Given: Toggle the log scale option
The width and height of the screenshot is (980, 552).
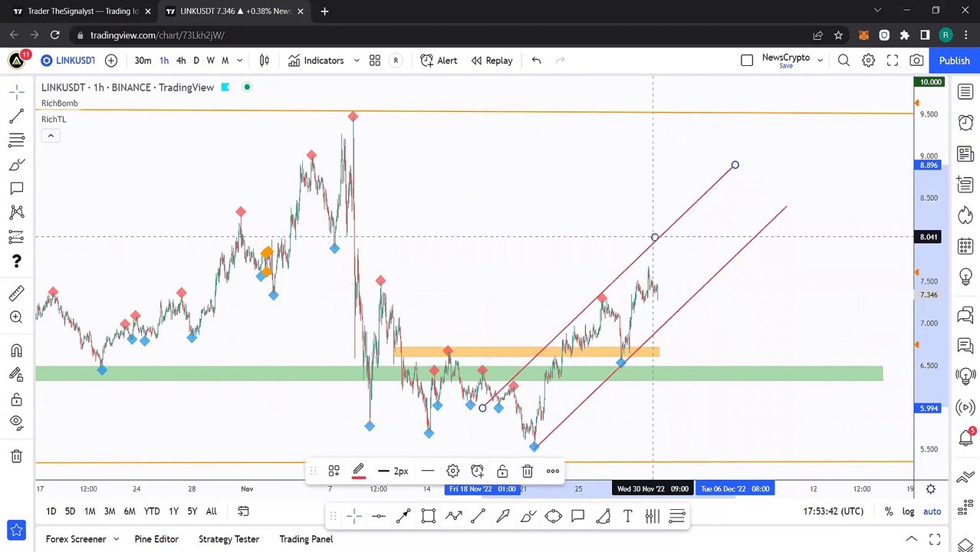Looking at the screenshot, I should coord(909,511).
